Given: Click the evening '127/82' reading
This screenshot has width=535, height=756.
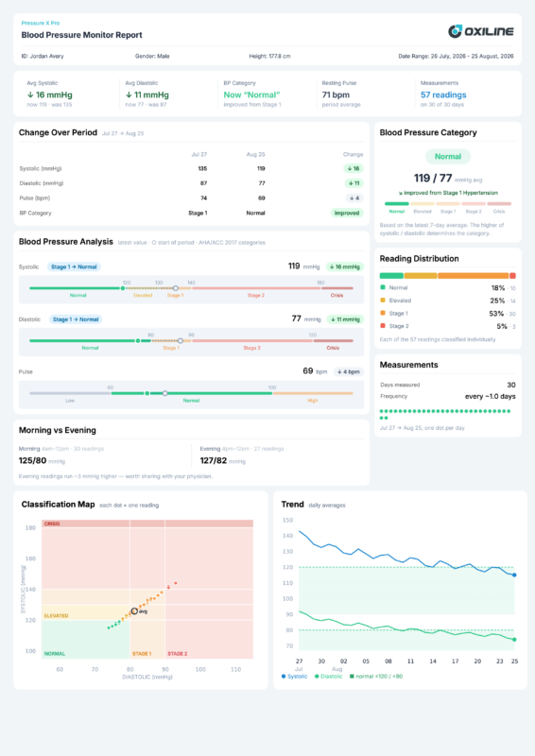Looking at the screenshot, I should 214,460.
